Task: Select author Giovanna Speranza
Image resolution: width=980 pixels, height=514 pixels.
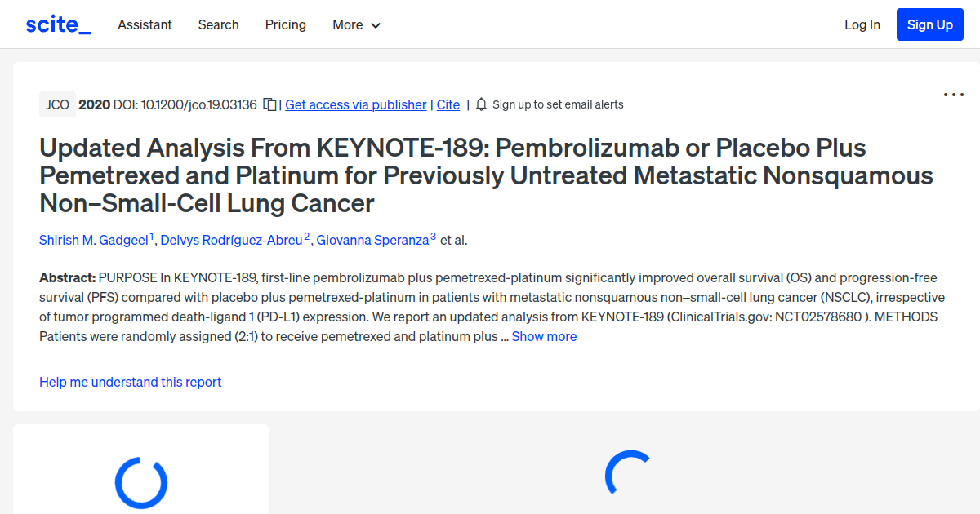Action: click(372, 240)
